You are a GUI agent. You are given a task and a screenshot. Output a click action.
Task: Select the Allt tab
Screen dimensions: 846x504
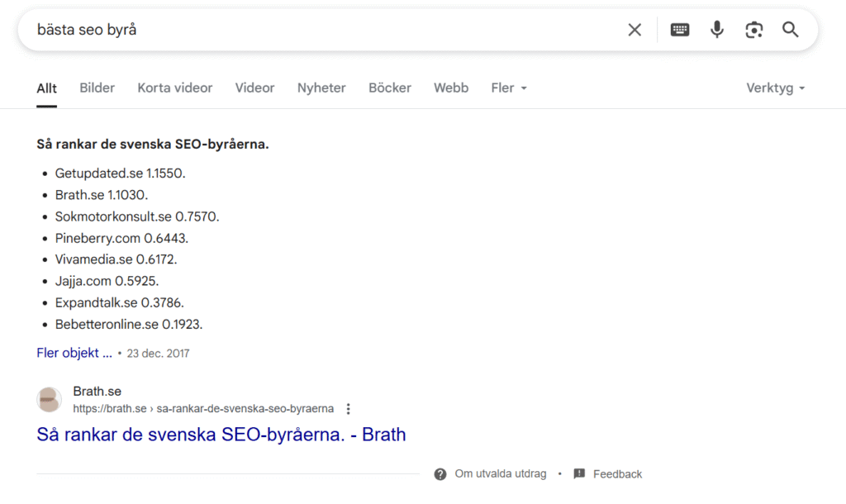(x=46, y=88)
